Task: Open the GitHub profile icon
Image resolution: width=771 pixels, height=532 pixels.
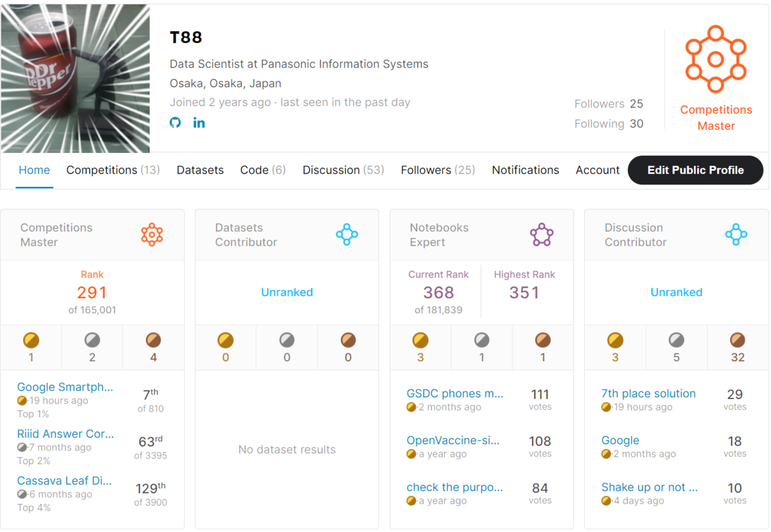Action: (x=175, y=123)
